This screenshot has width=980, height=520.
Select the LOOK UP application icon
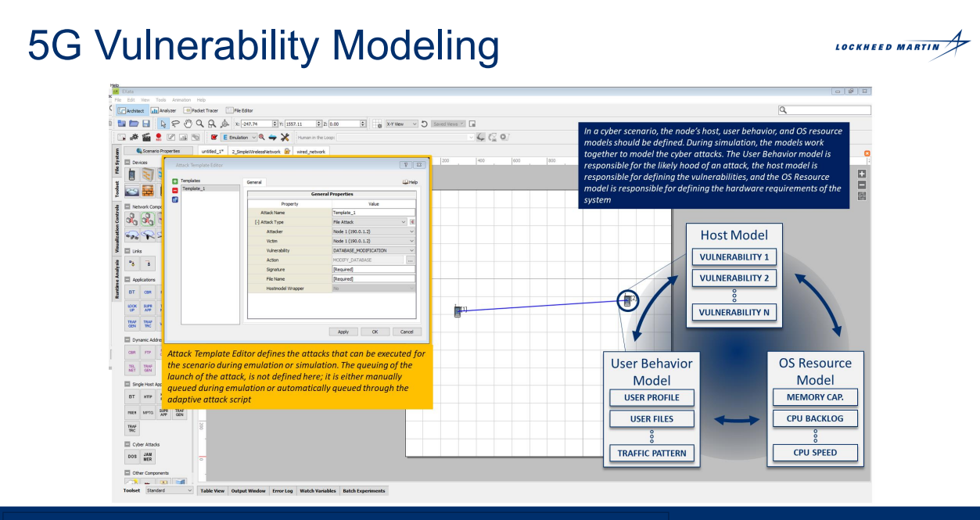(x=132, y=307)
